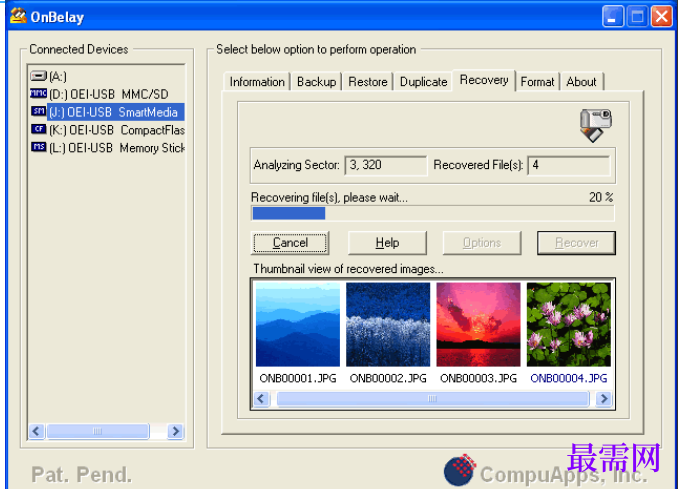Click the thumbnail list right scroll arrow
The height and width of the screenshot is (489, 679).
[603, 398]
